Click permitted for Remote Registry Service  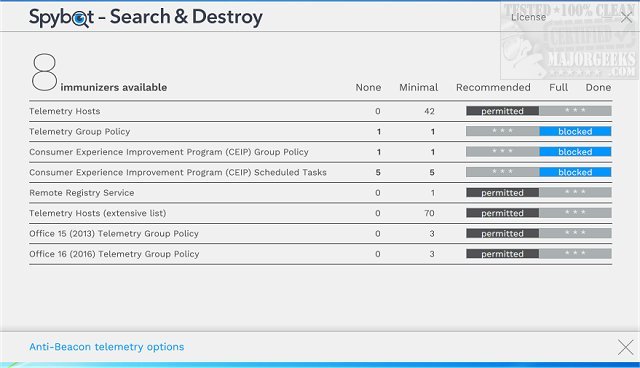(502, 193)
